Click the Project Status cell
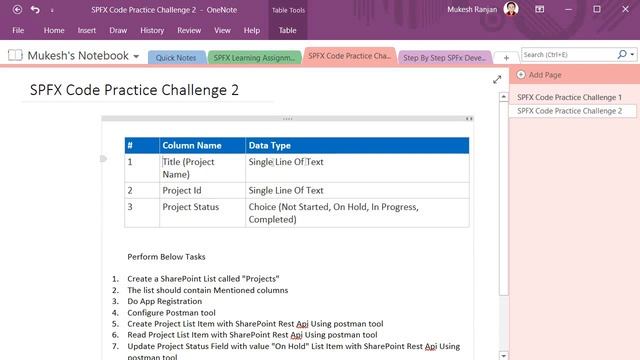This screenshot has height=360, width=640. point(202,213)
